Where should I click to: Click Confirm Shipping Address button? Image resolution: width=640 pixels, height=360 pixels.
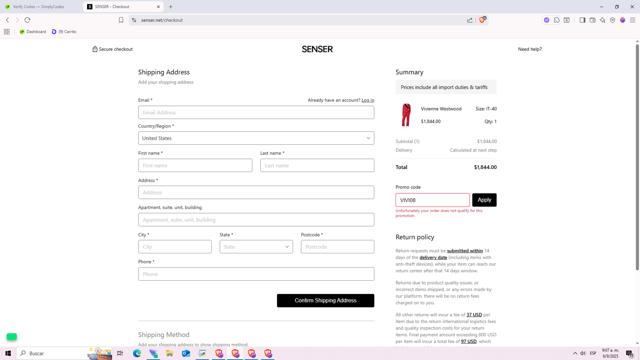click(x=325, y=300)
